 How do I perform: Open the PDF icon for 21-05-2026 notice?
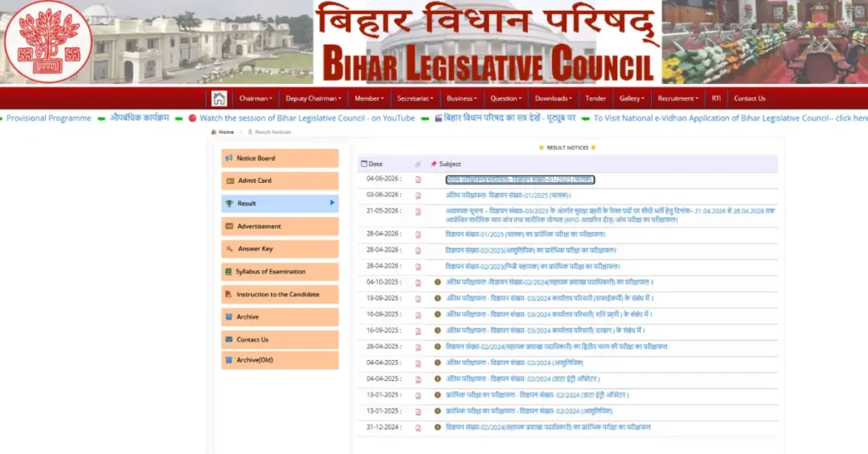418,212
